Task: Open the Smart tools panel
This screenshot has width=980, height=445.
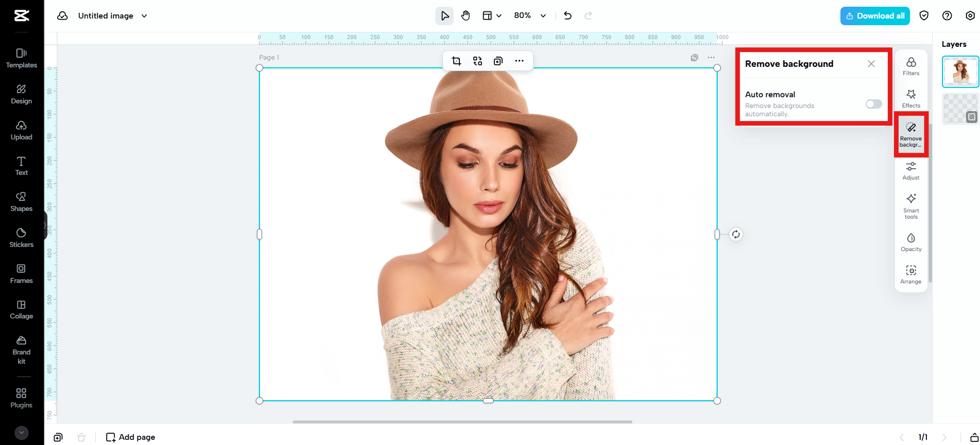Action: click(x=911, y=206)
